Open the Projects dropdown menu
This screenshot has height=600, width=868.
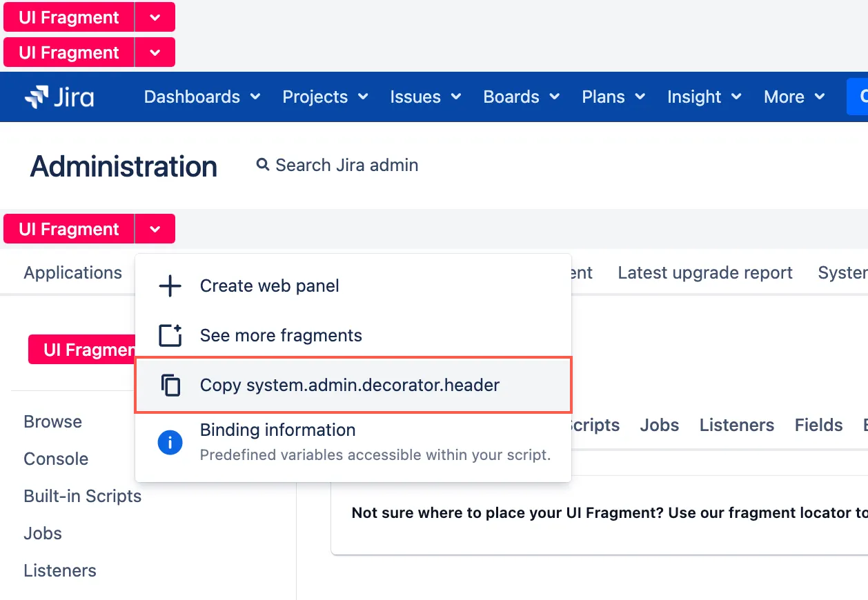tap(326, 97)
